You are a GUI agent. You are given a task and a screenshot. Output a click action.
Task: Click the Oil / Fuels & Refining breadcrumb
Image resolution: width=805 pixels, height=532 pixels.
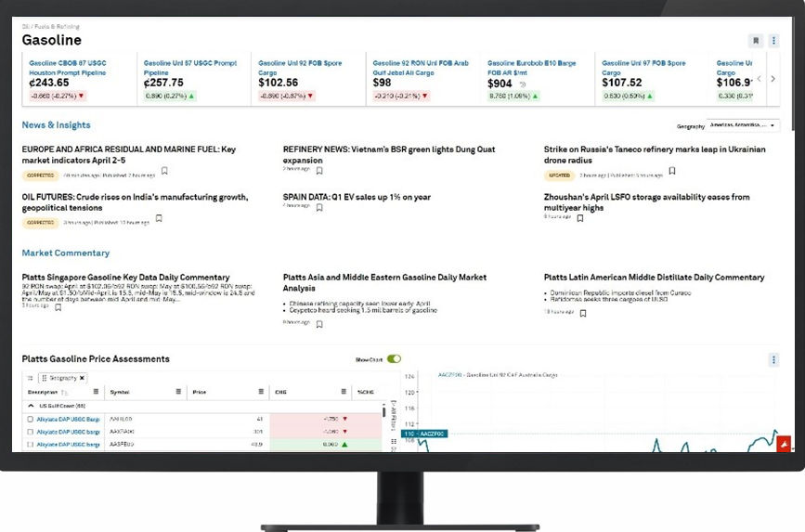(x=50, y=26)
